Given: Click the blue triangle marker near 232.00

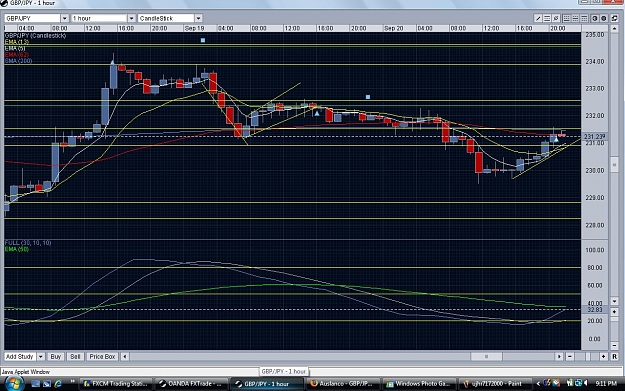Looking at the screenshot, I should point(317,114).
